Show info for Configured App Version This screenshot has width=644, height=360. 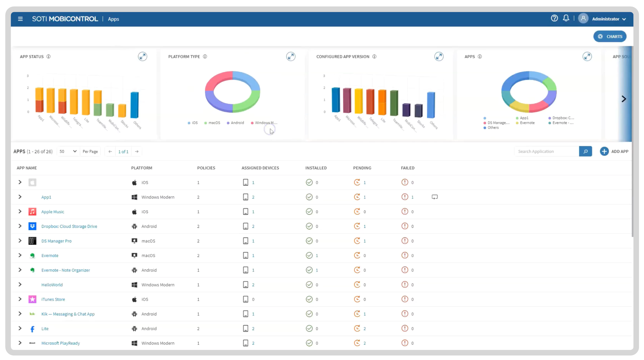pos(374,57)
